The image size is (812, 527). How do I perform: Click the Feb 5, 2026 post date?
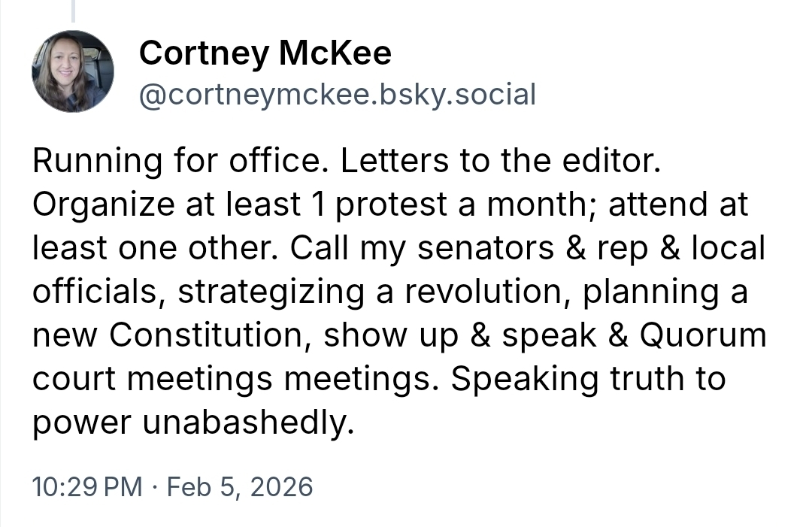239,486
